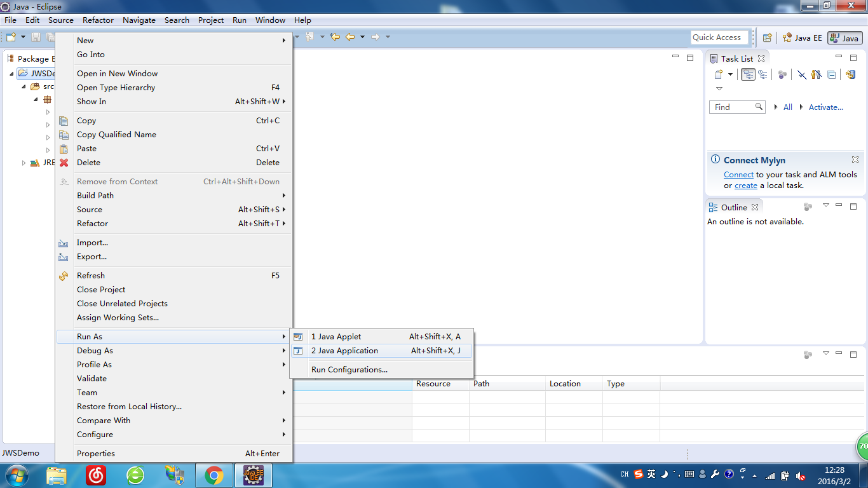Click the New Task icon in Task List
This screenshot has width=868, height=488.
719,74
